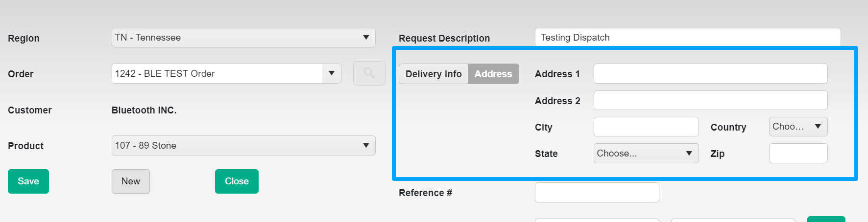Click the field below Reference #
868x222 pixels.
pyautogui.click(x=597, y=220)
